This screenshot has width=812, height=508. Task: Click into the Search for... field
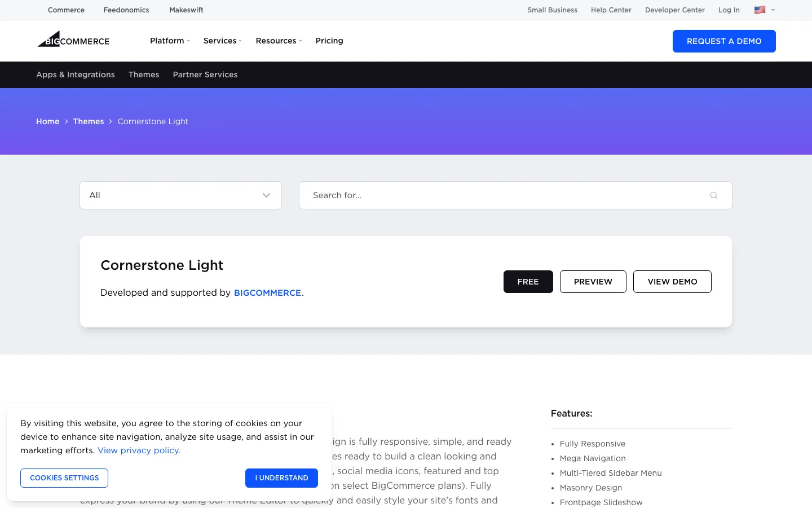pos(515,195)
